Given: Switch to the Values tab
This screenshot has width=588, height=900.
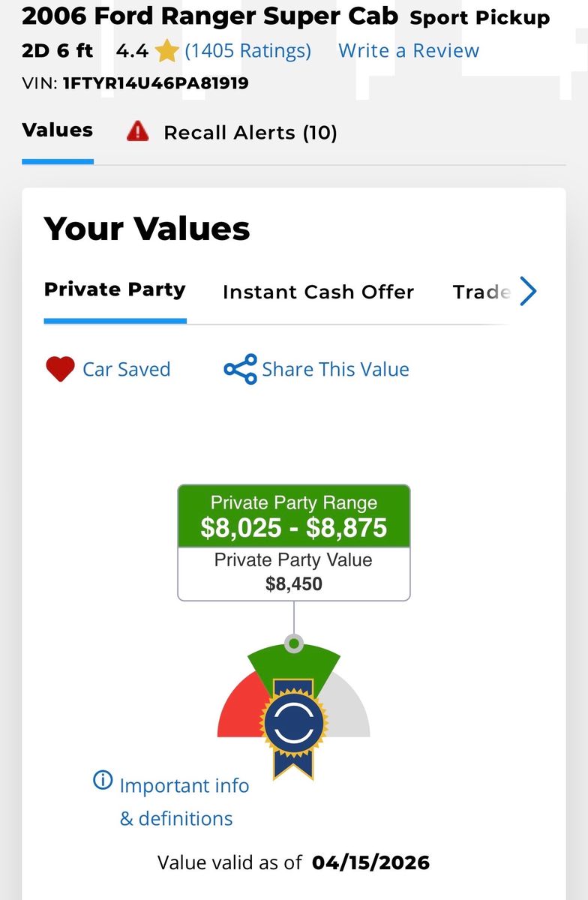Looking at the screenshot, I should click(x=58, y=130).
